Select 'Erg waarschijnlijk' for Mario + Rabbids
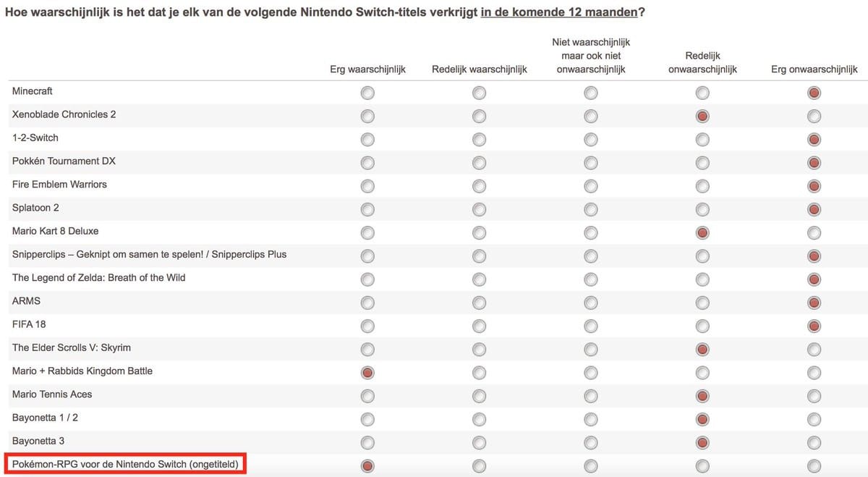Viewport: 868px width, 477px height. tap(367, 373)
